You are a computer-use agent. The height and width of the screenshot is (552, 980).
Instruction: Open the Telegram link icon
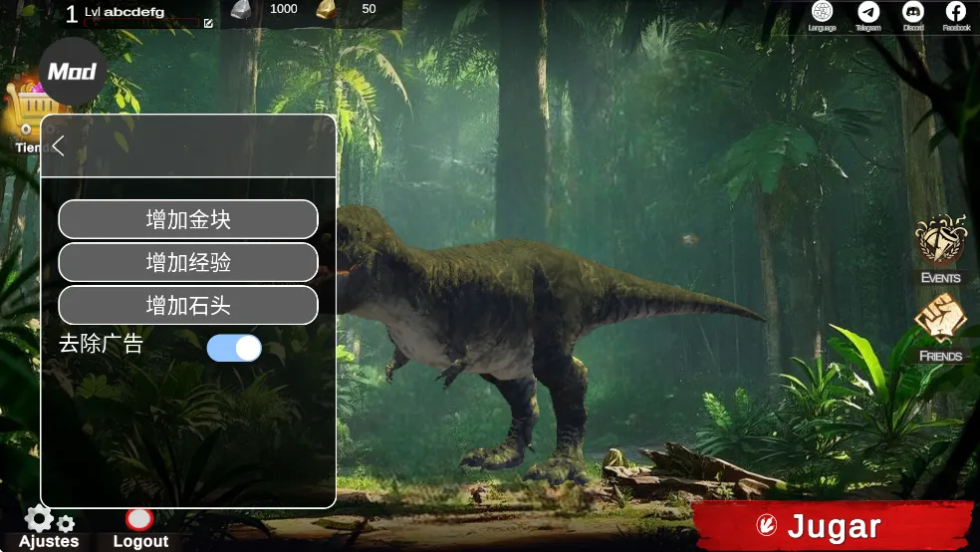[x=868, y=12]
